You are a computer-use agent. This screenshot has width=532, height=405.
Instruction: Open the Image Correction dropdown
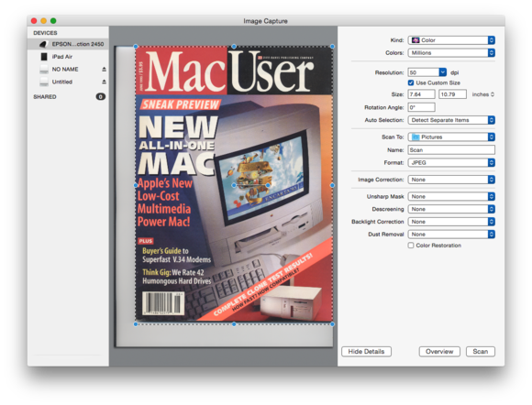pyautogui.click(x=451, y=180)
